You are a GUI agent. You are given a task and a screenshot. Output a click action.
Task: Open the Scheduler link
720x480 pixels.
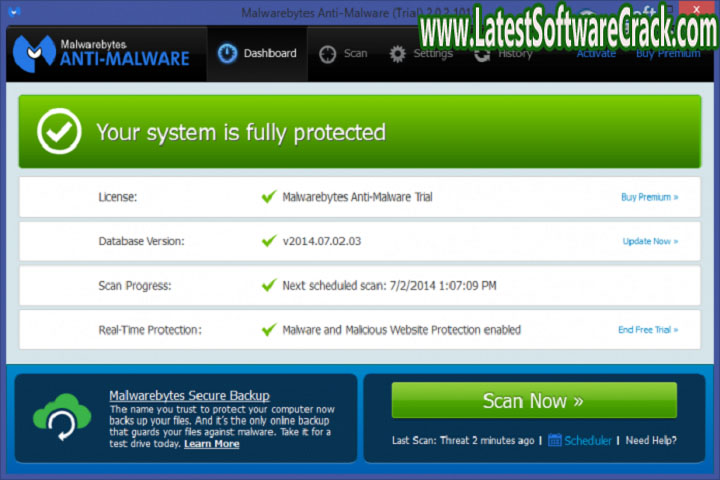[x=588, y=440]
